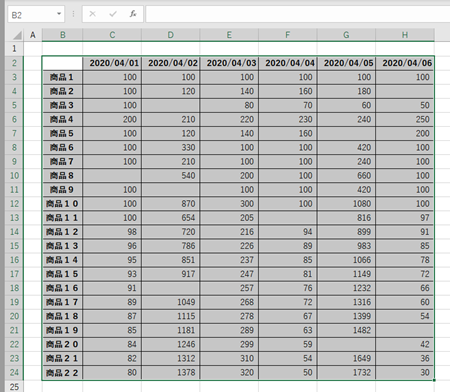
Task: Click the empty cell in 商品２ 2020/04/06 column
Action: 405,91
